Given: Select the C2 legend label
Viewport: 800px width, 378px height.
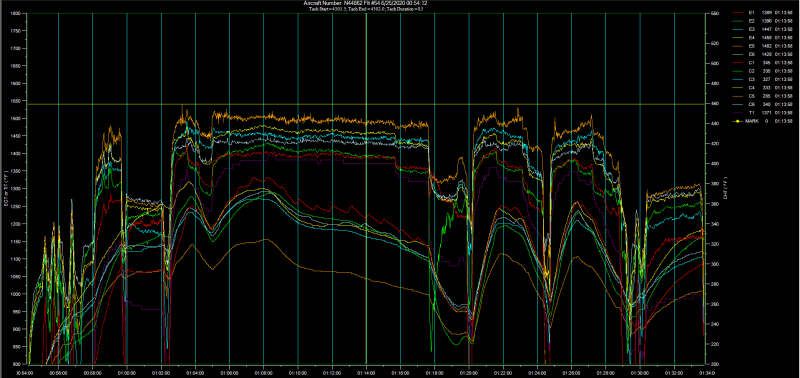Looking at the screenshot, I should 752,71.
